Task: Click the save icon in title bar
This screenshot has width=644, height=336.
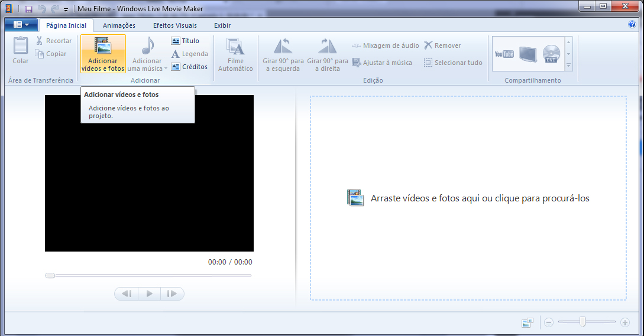Action: (28, 9)
